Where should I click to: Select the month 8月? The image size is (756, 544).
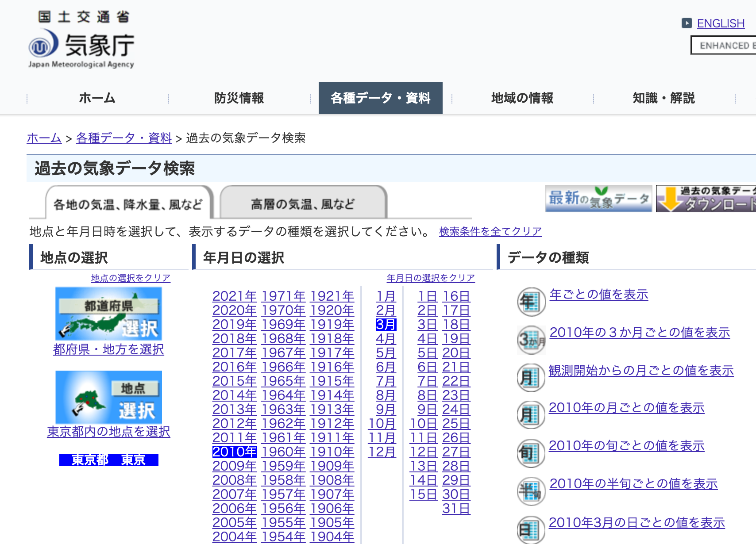386,395
